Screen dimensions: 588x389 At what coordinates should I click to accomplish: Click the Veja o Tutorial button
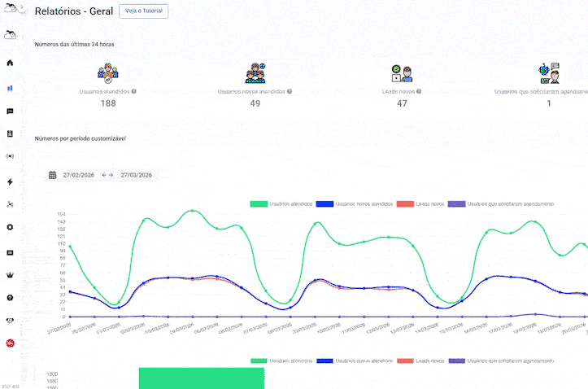coord(143,11)
